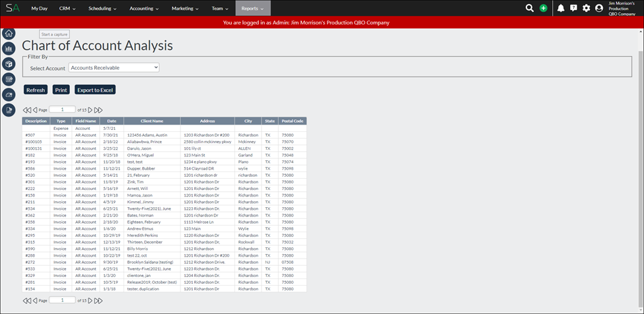Expand the Marketing menu
This screenshot has height=314, width=644.
[x=185, y=8]
